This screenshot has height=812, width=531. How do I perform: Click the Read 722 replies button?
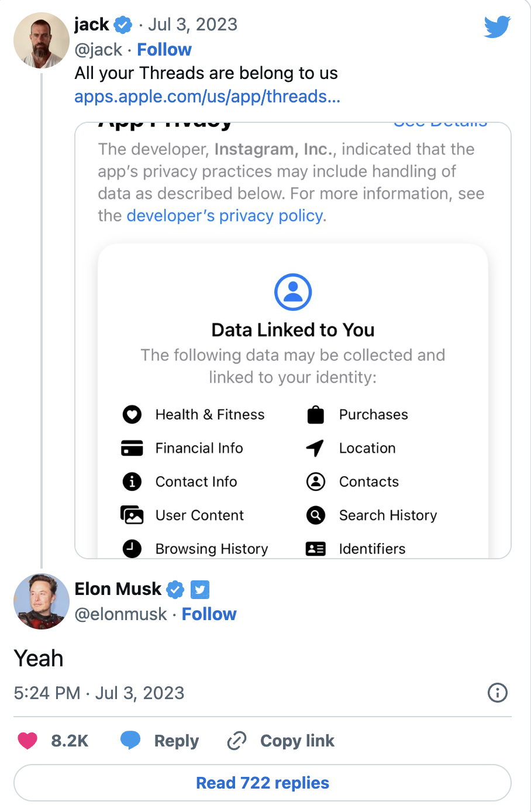[x=263, y=783]
